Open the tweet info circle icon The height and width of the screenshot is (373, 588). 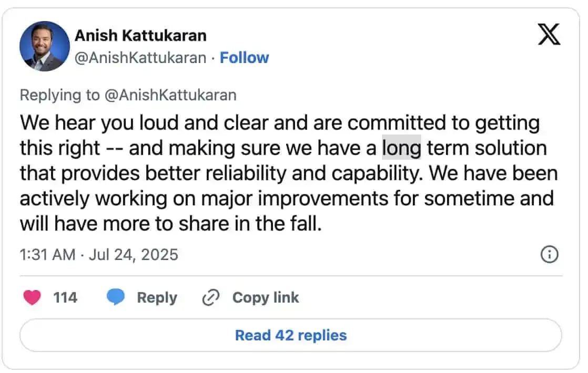550,255
